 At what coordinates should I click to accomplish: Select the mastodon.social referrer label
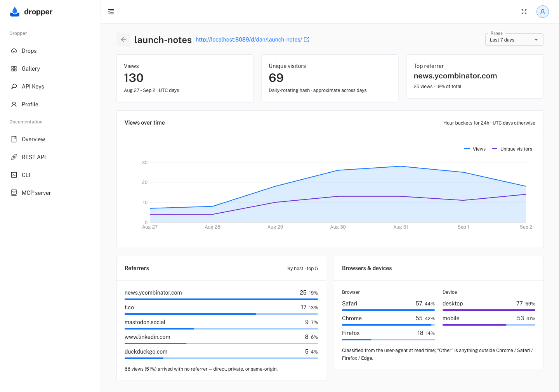[x=145, y=322]
